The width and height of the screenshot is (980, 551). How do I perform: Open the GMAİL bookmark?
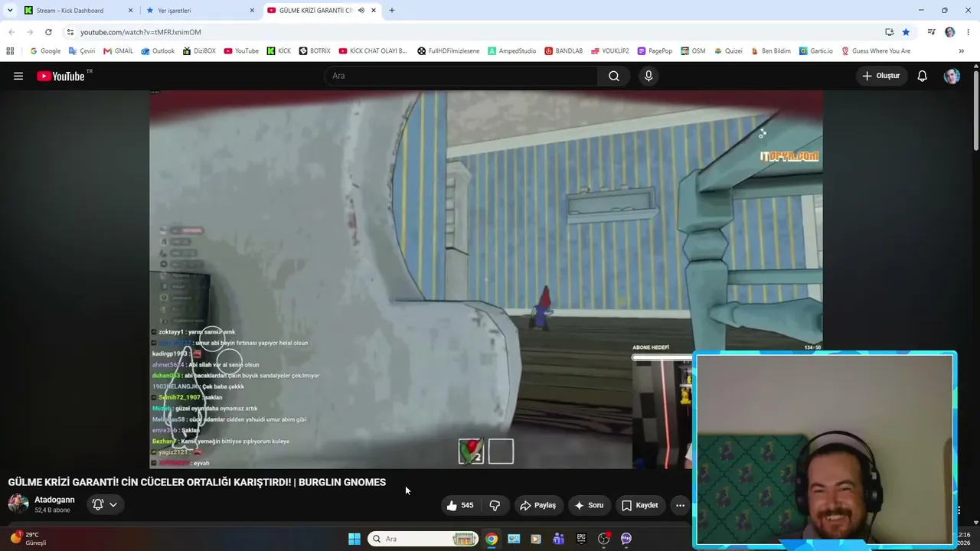tap(118, 51)
